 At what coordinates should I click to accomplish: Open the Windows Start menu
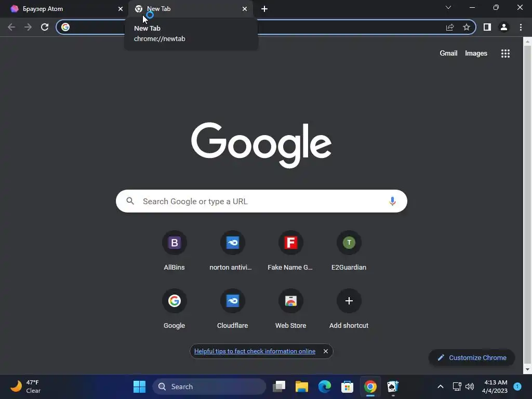click(139, 387)
